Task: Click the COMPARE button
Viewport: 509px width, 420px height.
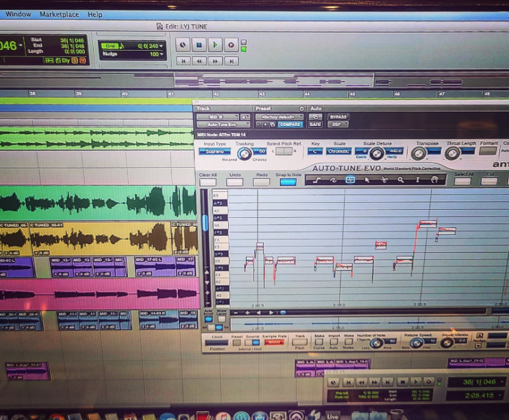Action: pos(290,124)
